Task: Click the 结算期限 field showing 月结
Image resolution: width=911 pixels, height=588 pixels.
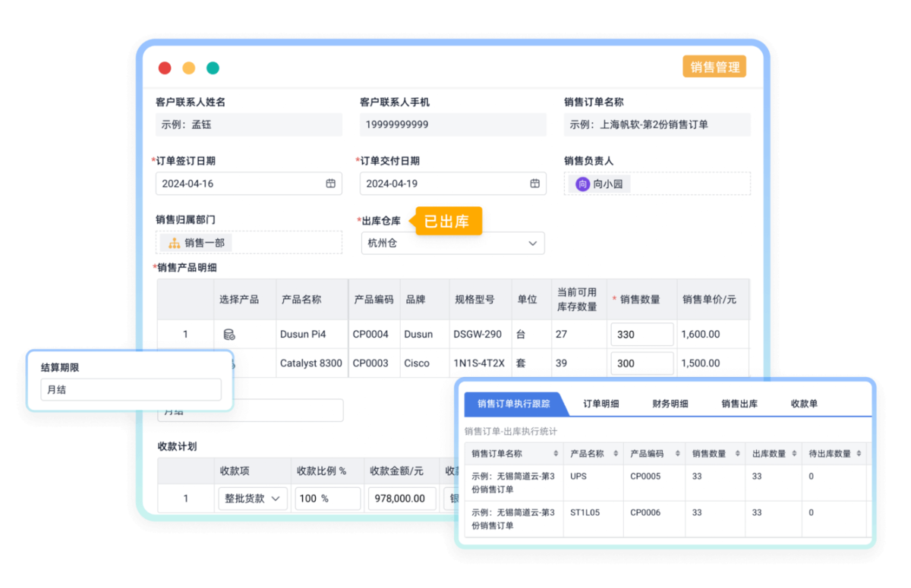Action: (131, 390)
